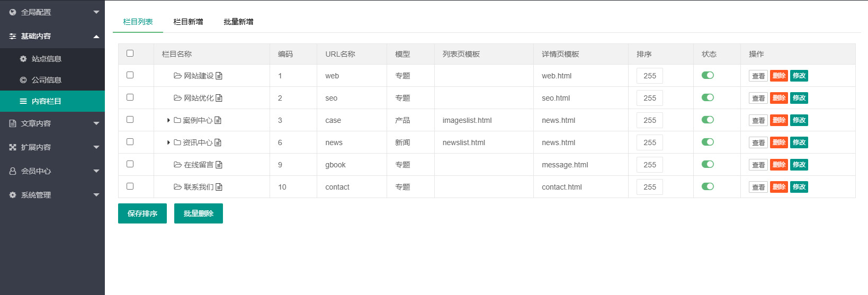Click the page icon next to 案例中心
Image resolution: width=868 pixels, height=295 pixels.
(218, 120)
